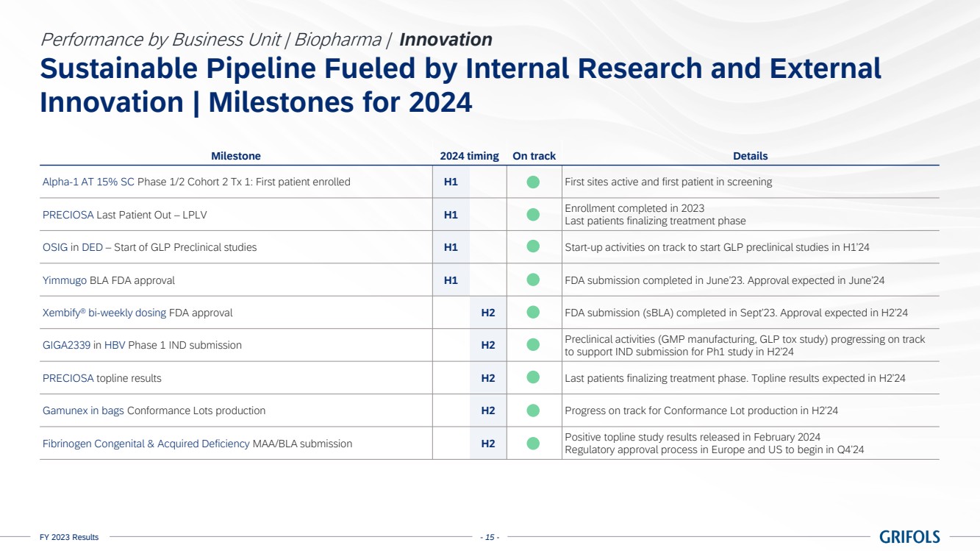Open the Alpha-1 AT 15% SC link
The height and width of the screenshot is (551, 980).
(88, 182)
